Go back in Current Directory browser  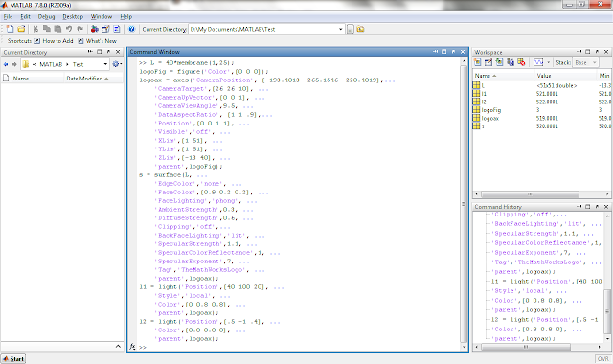[6, 64]
